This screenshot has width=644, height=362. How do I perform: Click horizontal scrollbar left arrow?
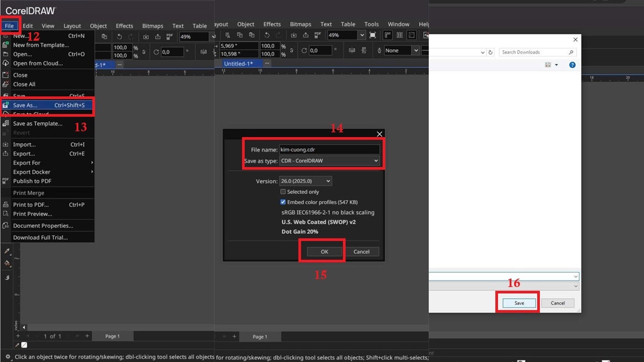23,327
